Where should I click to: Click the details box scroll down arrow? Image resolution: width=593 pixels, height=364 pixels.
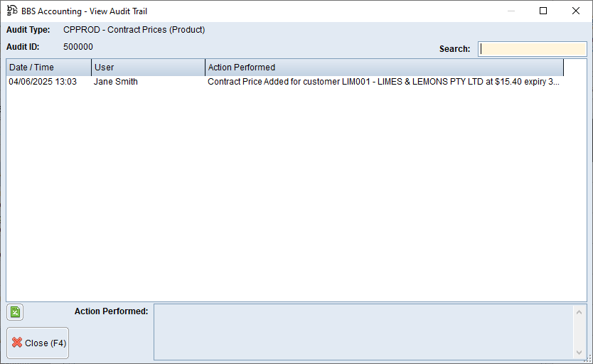coord(580,353)
